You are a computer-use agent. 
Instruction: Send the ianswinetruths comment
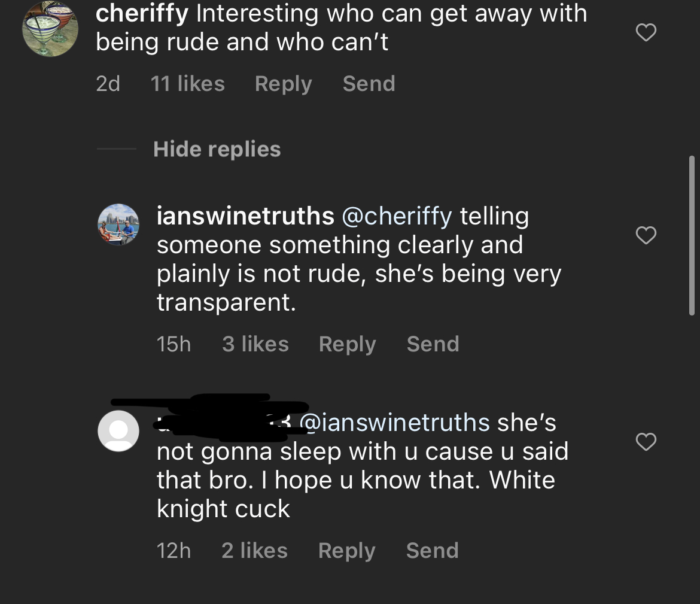(433, 344)
